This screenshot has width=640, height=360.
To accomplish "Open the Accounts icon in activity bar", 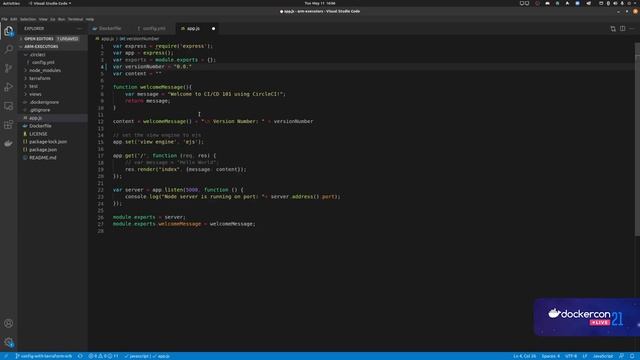I will pos(9,323).
